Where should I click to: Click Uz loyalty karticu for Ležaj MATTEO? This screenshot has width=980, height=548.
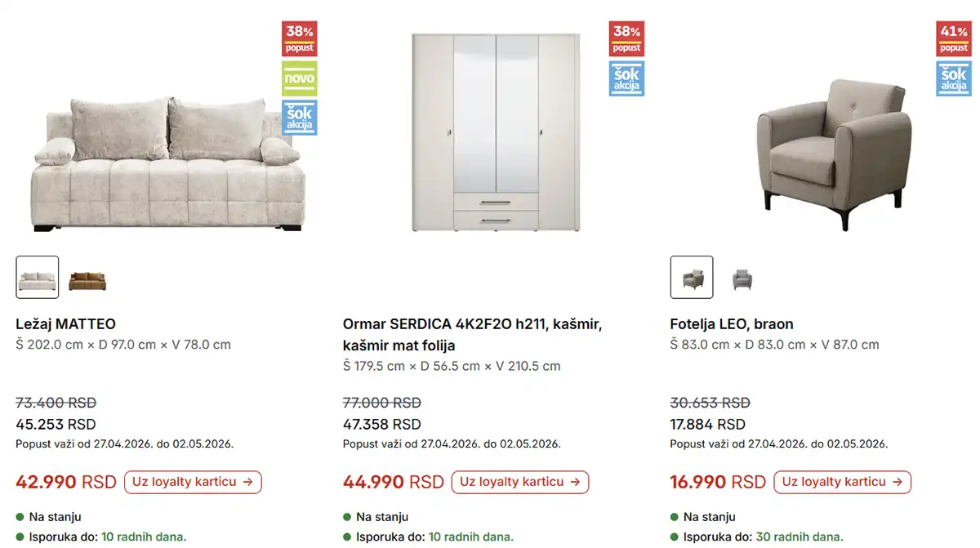(x=193, y=482)
